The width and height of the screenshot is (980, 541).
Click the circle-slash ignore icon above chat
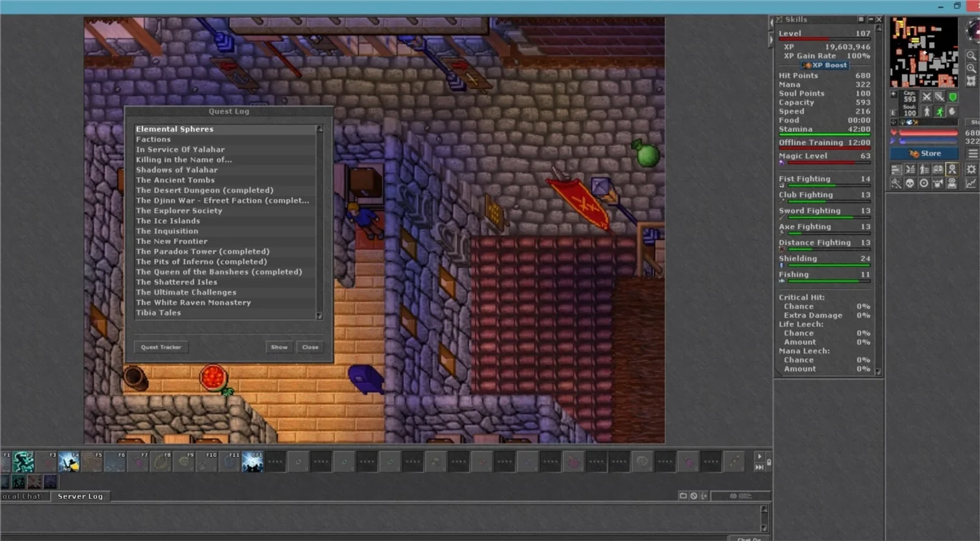pyautogui.click(x=694, y=496)
